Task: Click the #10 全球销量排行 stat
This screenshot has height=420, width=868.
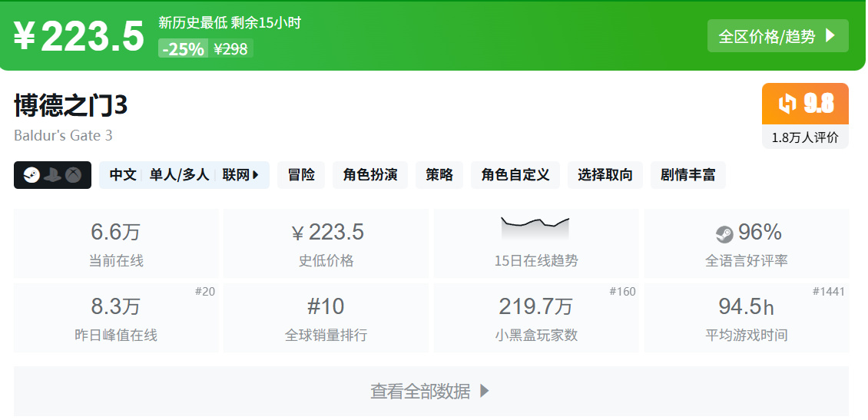Action: 326,318
